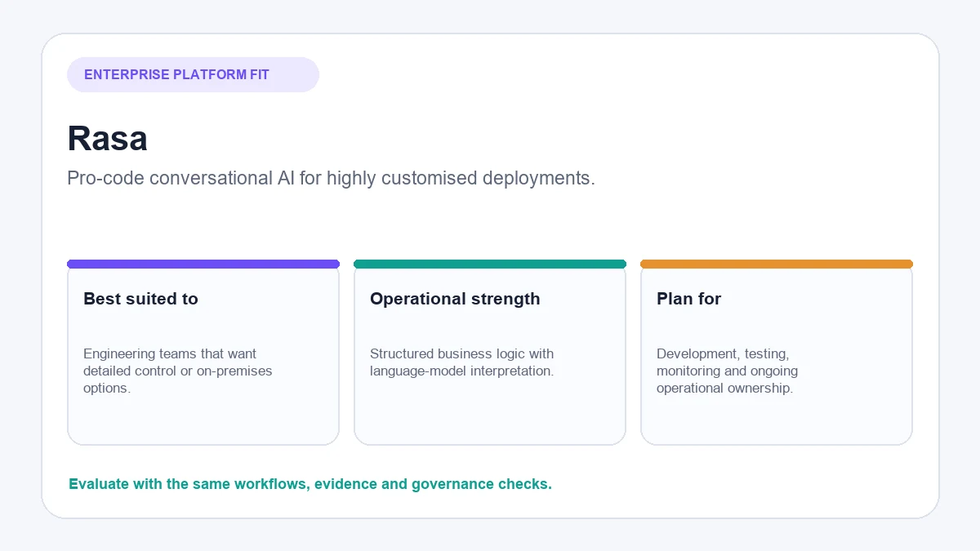Click the Evaluate with the same workflows note
Viewport: 980px width, 551px height.
310,484
